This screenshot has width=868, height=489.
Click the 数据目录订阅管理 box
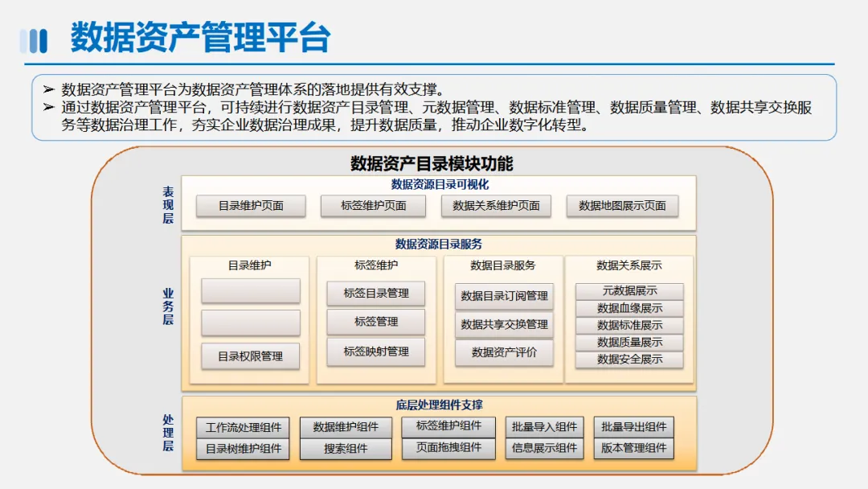504,296
